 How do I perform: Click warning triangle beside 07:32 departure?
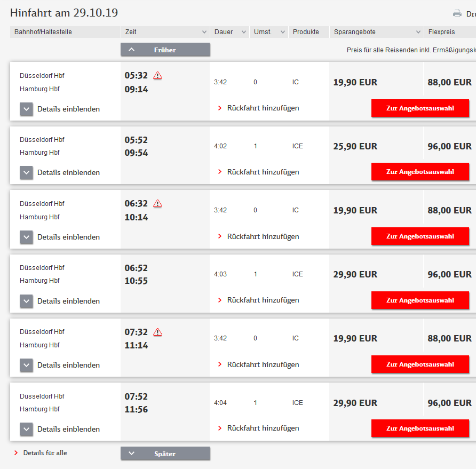click(157, 332)
